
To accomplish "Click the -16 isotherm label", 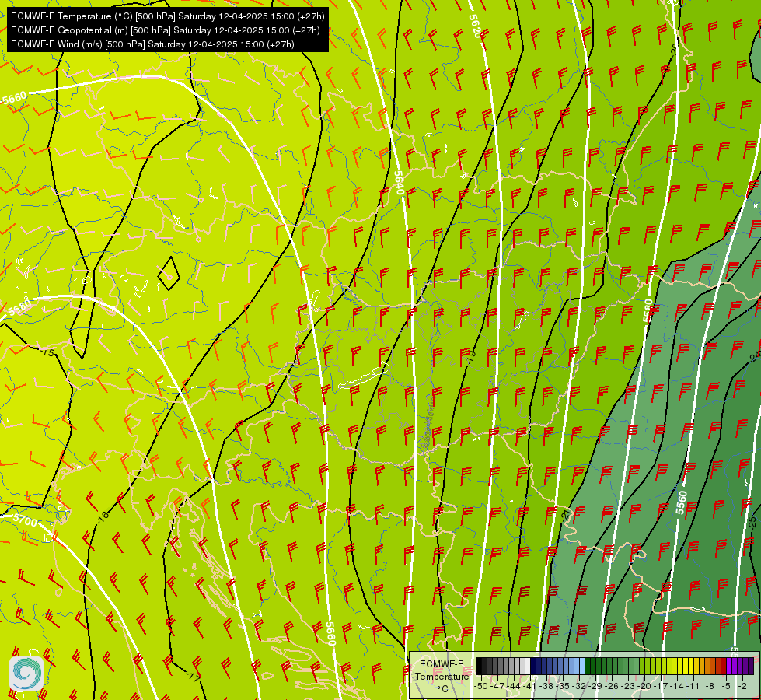I will coord(103,516).
